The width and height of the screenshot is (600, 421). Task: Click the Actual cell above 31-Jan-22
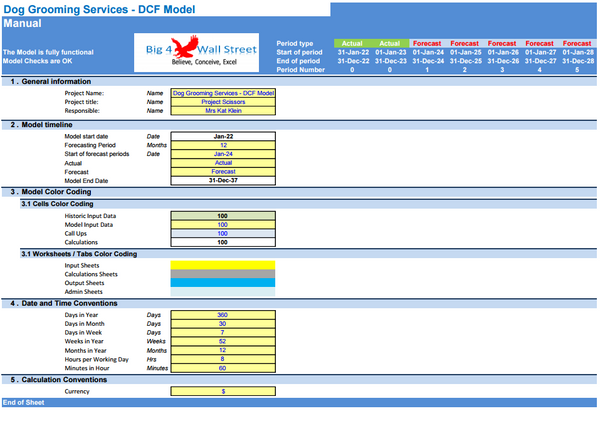tap(352, 43)
